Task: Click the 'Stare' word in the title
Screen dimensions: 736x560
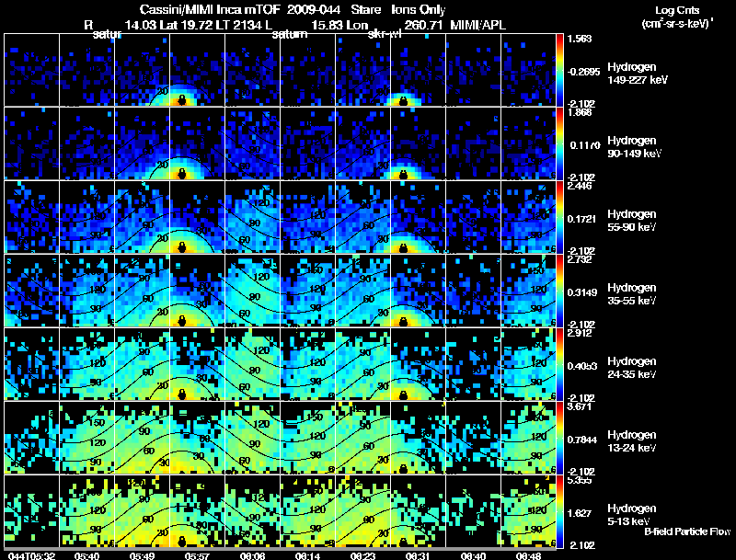Action: (x=365, y=10)
